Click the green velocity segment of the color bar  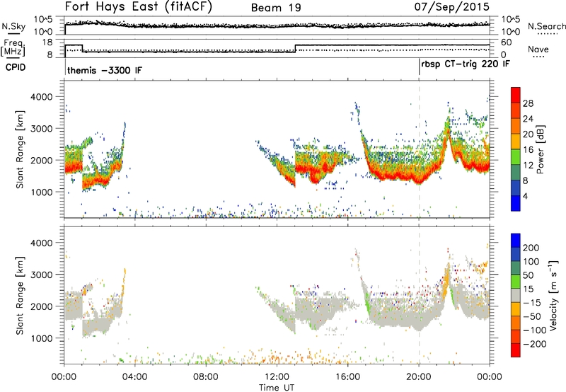pyautogui.click(x=516, y=282)
